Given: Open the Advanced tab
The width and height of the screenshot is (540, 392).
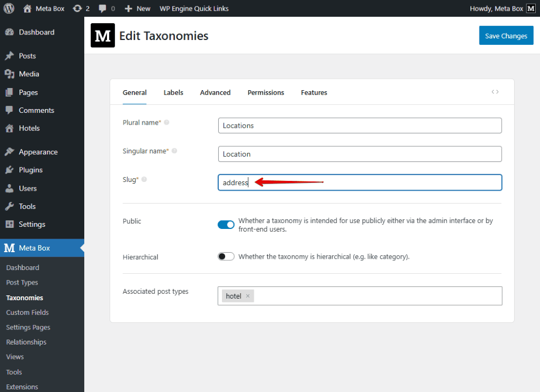Looking at the screenshot, I should tap(215, 92).
